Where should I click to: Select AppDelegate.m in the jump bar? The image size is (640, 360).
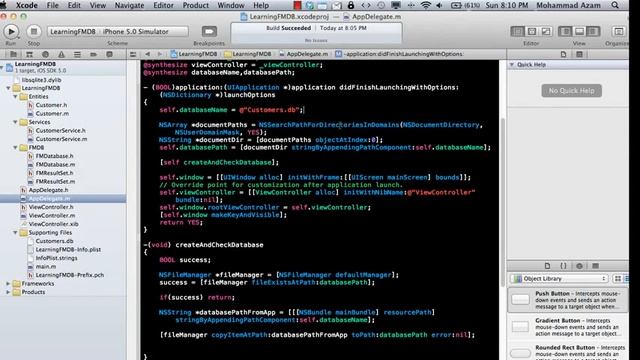pyautogui.click(x=304, y=54)
